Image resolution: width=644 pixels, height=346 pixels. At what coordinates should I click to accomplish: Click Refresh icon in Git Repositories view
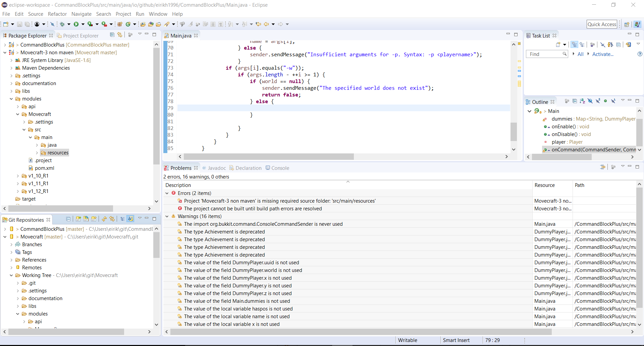click(x=104, y=219)
